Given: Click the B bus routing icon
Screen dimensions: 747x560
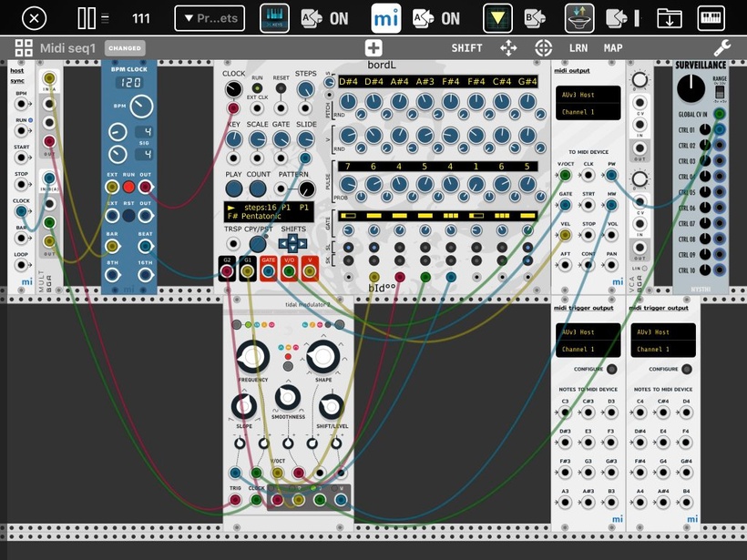Looking at the screenshot, I should point(535,18).
